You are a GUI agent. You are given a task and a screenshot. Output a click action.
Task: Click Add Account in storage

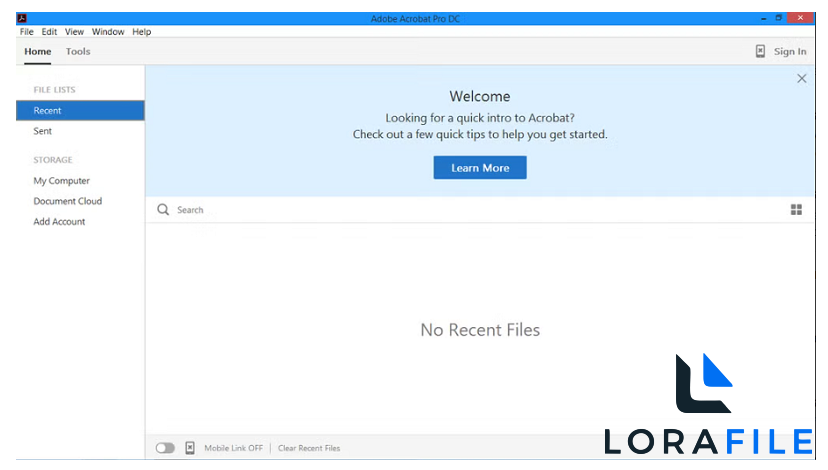pyautogui.click(x=59, y=222)
